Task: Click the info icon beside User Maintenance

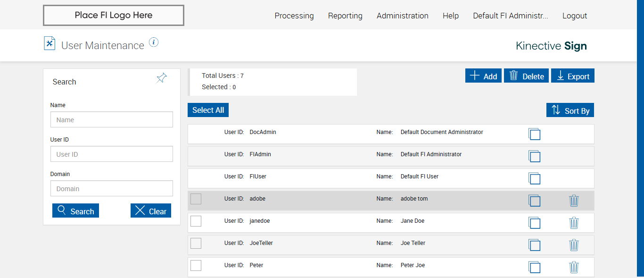Action: pyautogui.click(x=154, y=42)
